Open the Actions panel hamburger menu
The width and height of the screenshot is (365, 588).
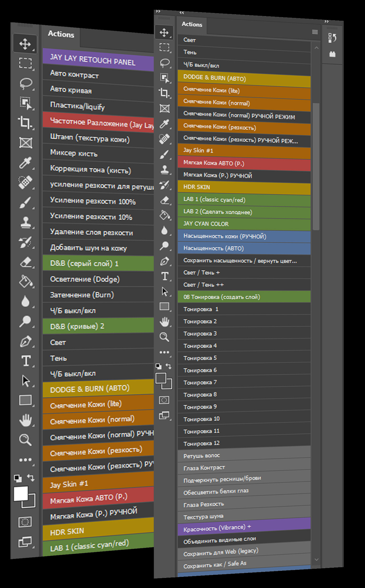315,32
